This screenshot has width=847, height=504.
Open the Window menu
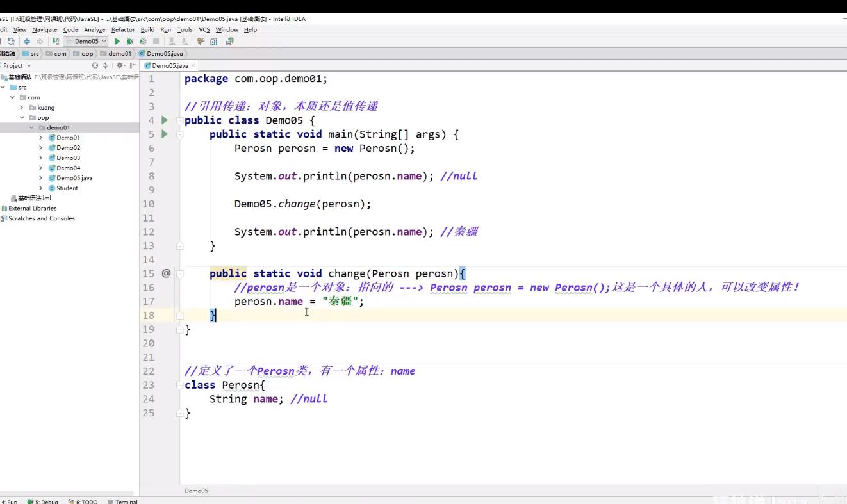pos(227,29)
